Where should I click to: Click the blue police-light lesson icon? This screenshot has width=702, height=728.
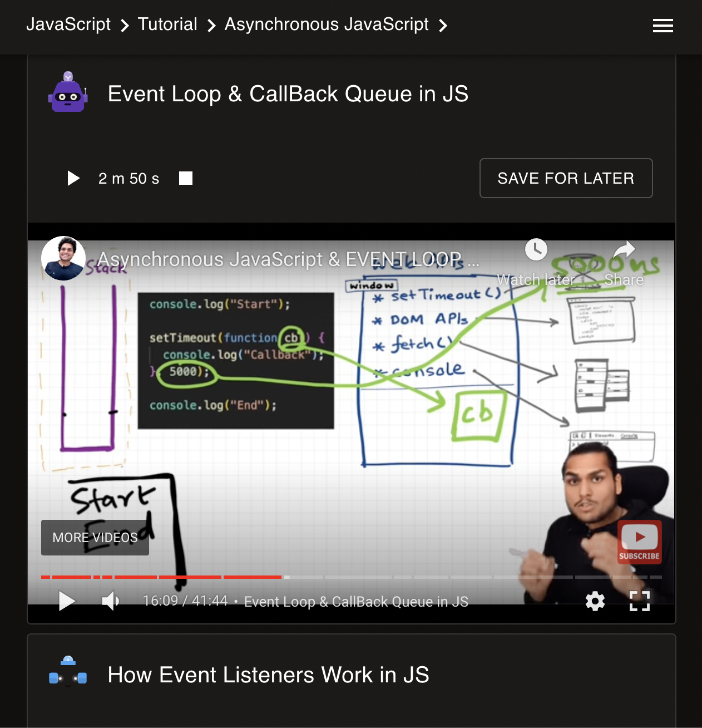click(68, 672)
